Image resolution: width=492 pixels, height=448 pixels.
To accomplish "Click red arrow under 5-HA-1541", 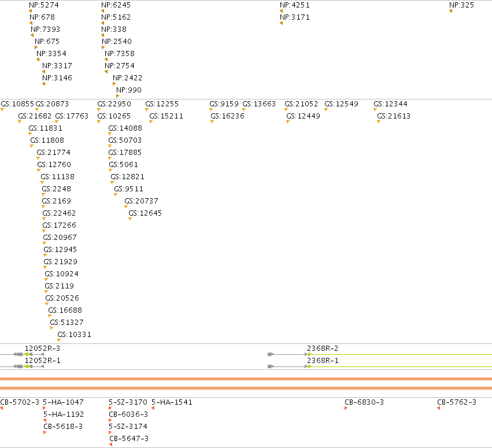I will pos(153,408).
